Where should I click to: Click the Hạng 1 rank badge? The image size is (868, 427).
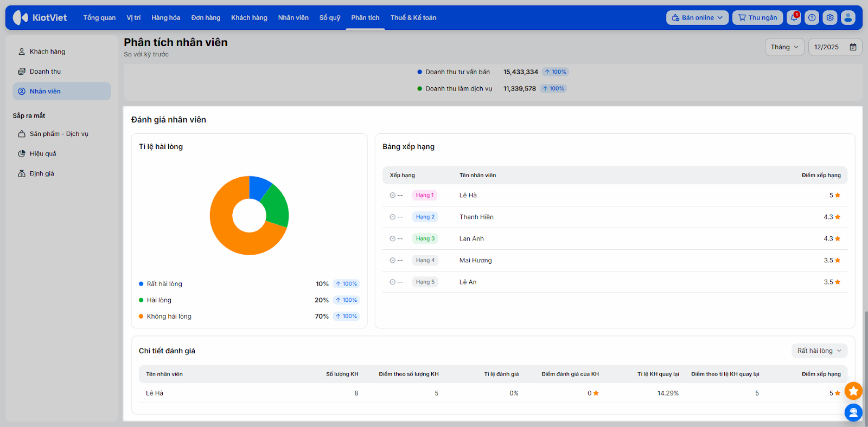point(424,195)
